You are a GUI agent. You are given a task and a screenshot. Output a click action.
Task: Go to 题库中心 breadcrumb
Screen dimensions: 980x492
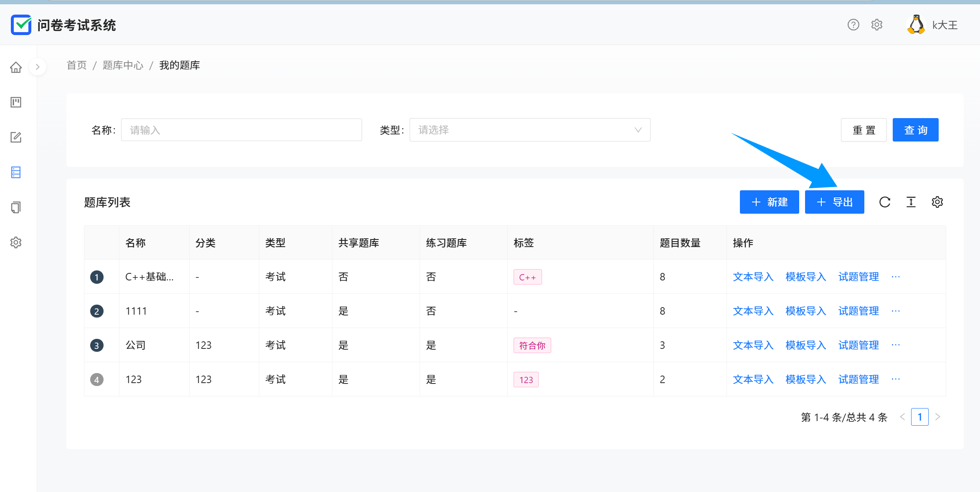click(x=123, y=66)
